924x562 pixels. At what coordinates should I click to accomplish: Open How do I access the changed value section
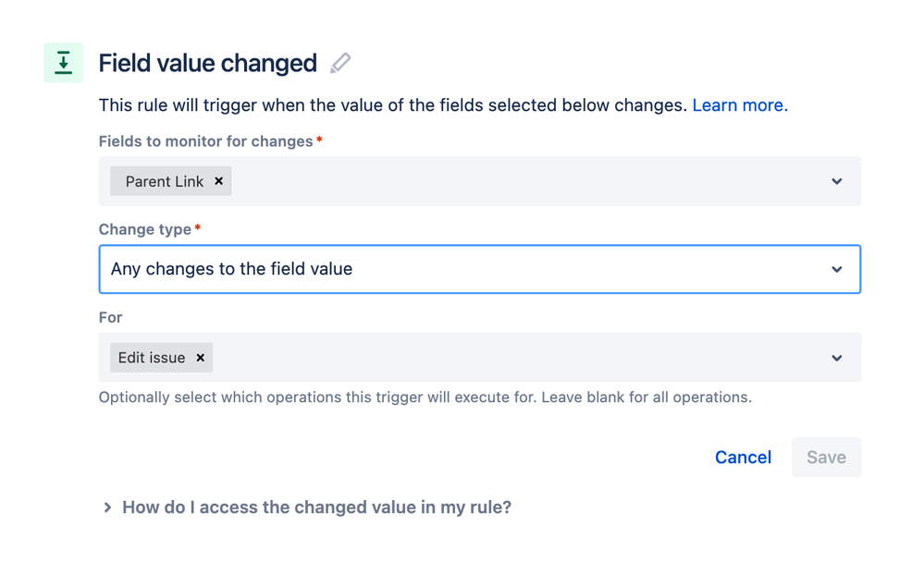(x=316, y=507)
